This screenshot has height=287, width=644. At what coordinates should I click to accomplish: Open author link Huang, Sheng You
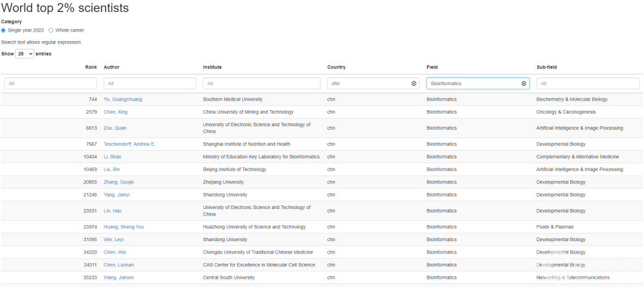(x=123, y=227)
